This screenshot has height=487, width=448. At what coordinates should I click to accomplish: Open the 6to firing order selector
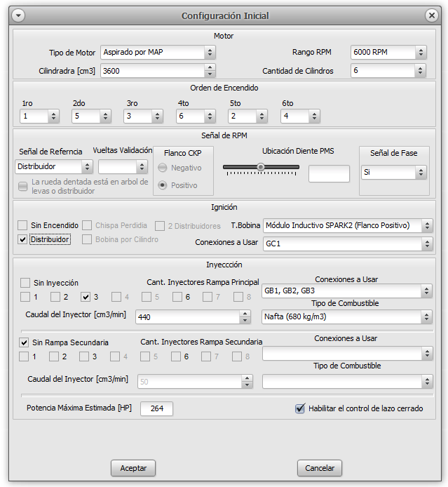point(300,116)
